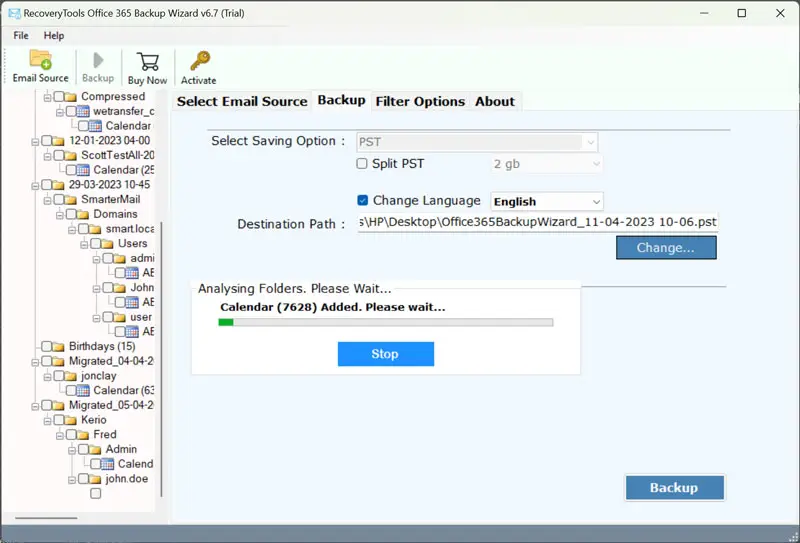Collapse the 12-01-2023 04-00 tree node
This screenshot has height=543, width=800.
(35, 141)
